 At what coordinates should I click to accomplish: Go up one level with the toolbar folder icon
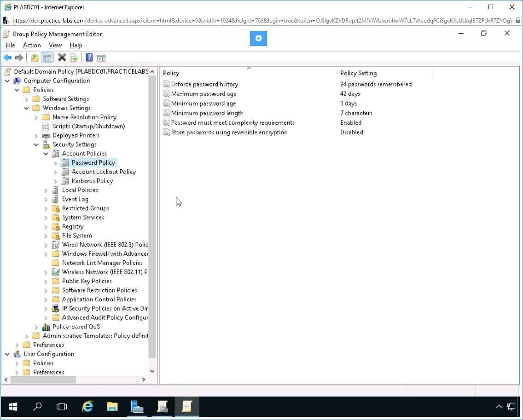(35, 58)
